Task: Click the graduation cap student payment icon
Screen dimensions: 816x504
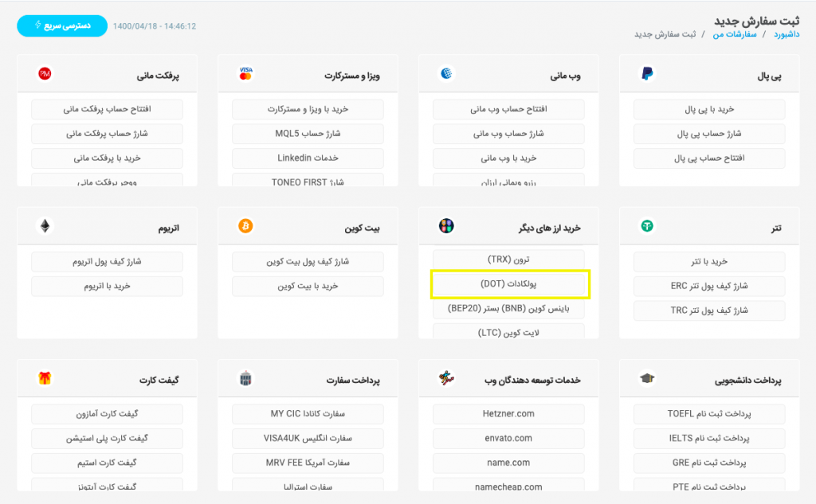Action: [x=647, y=378]
